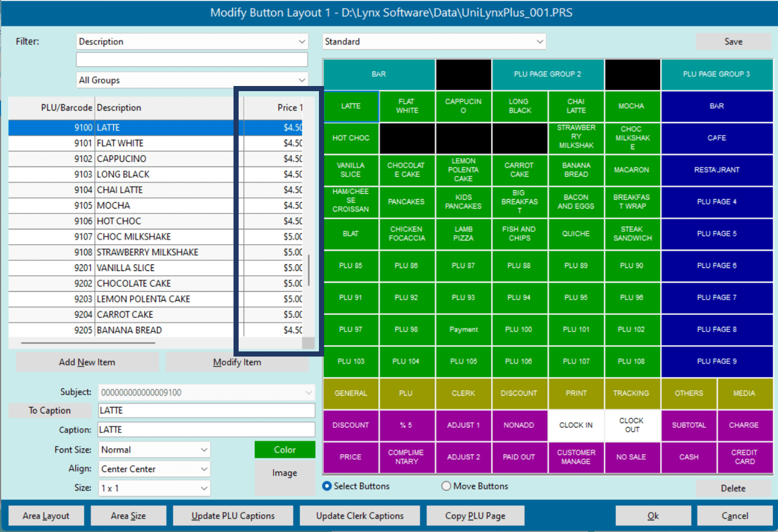Select the CHOC MILKSHAKE row in list

tap(133, 236)
